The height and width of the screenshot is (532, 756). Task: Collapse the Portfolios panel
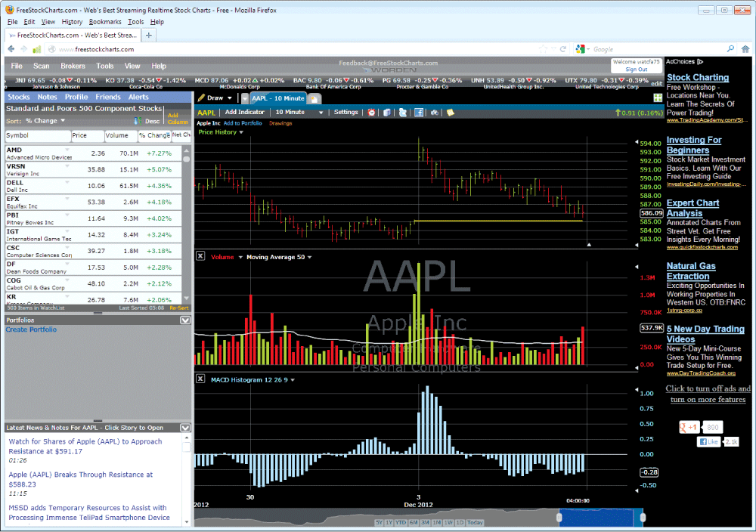185,320
